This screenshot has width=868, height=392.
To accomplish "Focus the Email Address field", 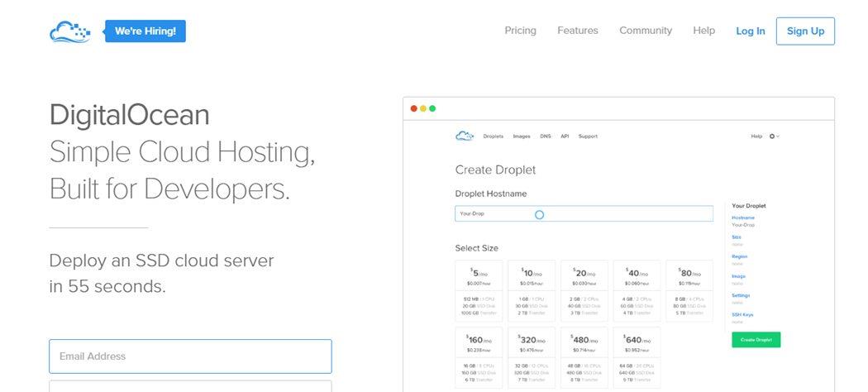I will coord(190,356).
